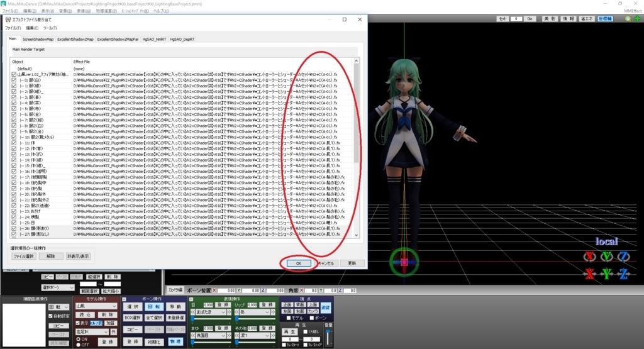The width and height of the screenshot is (644, 349).
Task: Click the 正面 front view button
Action: tap(287, 304)
